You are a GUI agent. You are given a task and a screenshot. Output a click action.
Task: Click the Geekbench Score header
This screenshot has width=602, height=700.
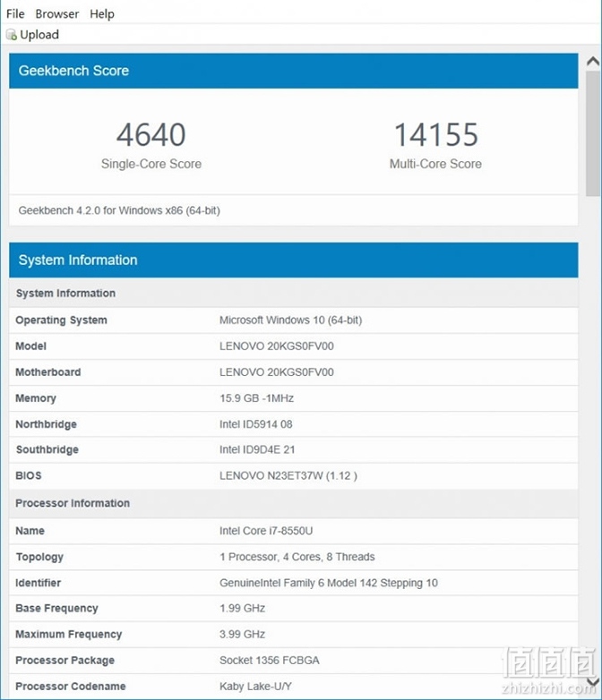click(x=293, y=71)
